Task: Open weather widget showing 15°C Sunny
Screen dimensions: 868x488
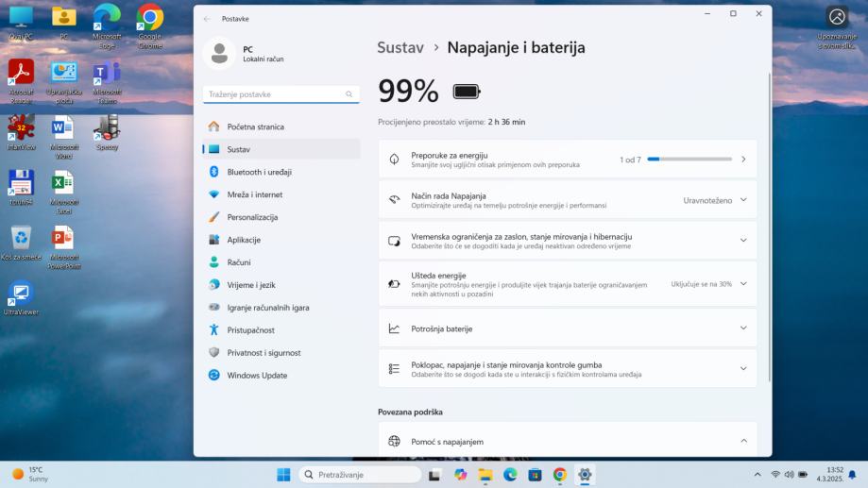Action: pyautogui.click(x=30, y=475)
